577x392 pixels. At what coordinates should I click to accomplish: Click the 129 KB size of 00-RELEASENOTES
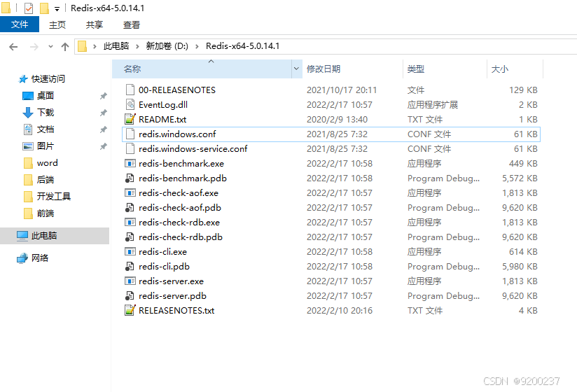[523, 90]
